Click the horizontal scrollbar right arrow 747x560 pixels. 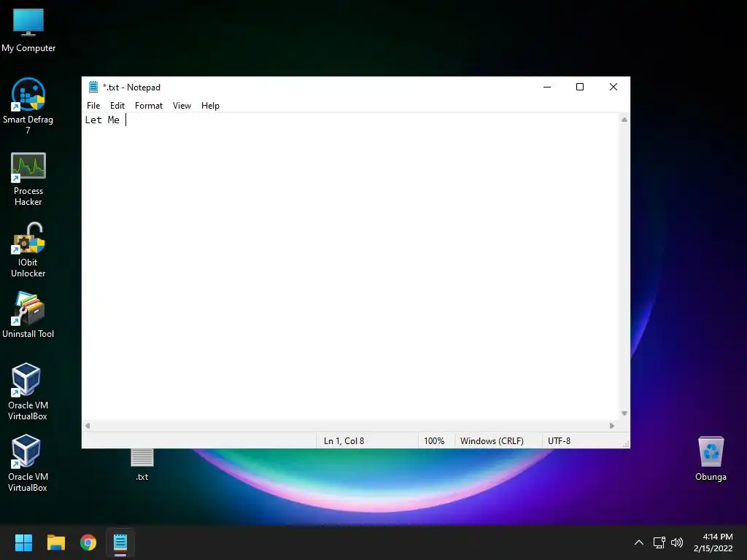pos(612,426)
